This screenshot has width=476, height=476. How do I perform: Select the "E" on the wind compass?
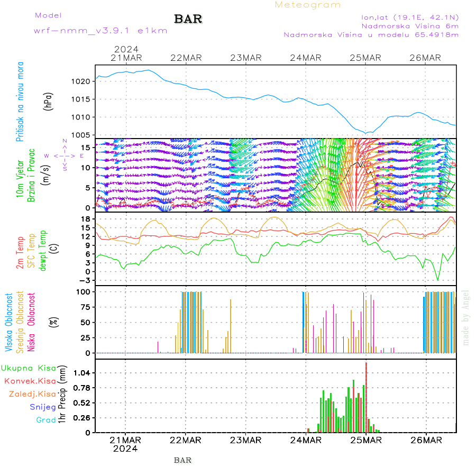(81, 156)
